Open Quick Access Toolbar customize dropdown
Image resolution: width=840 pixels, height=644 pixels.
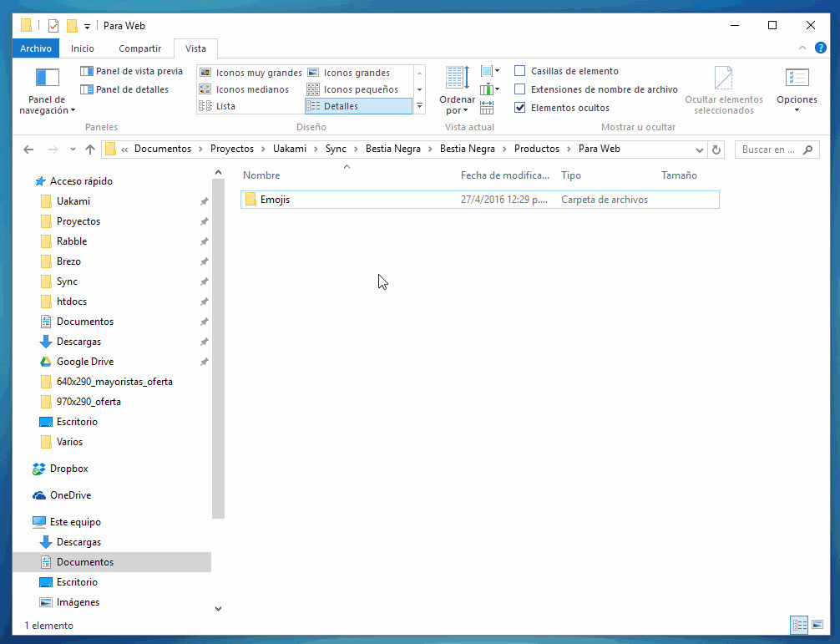pos(88,26)
